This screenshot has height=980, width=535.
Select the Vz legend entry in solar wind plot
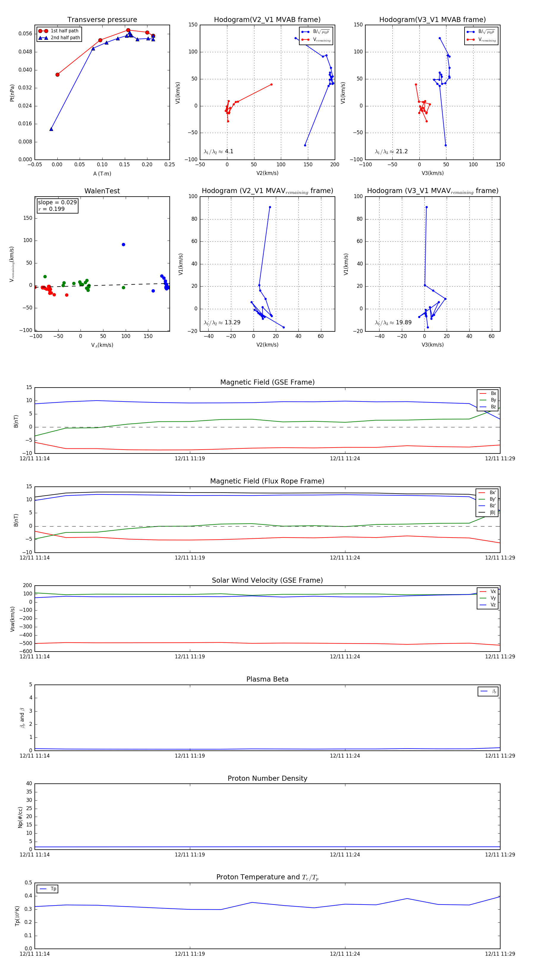[x=488, y=605]
